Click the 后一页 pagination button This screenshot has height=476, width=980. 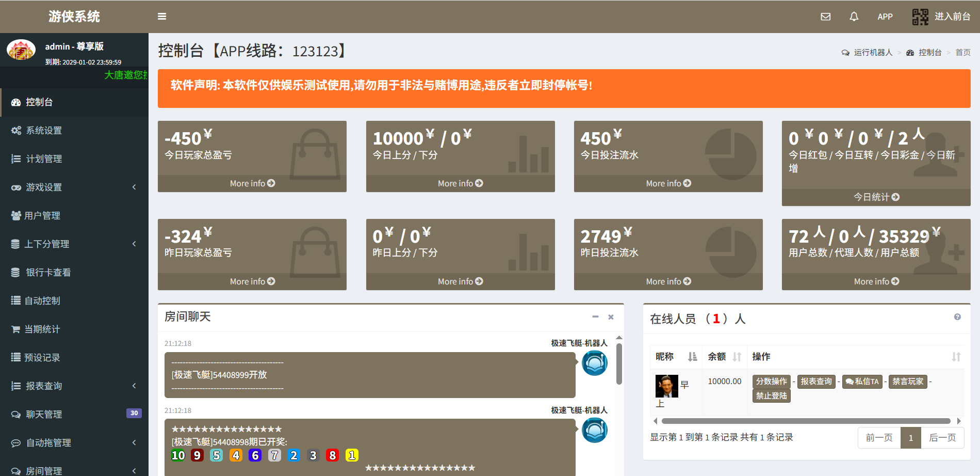click(942, 438)
